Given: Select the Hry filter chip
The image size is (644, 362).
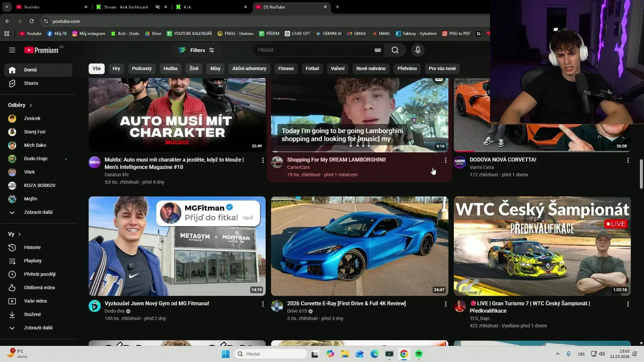Looking at the screenshot, I should [116, 68].
